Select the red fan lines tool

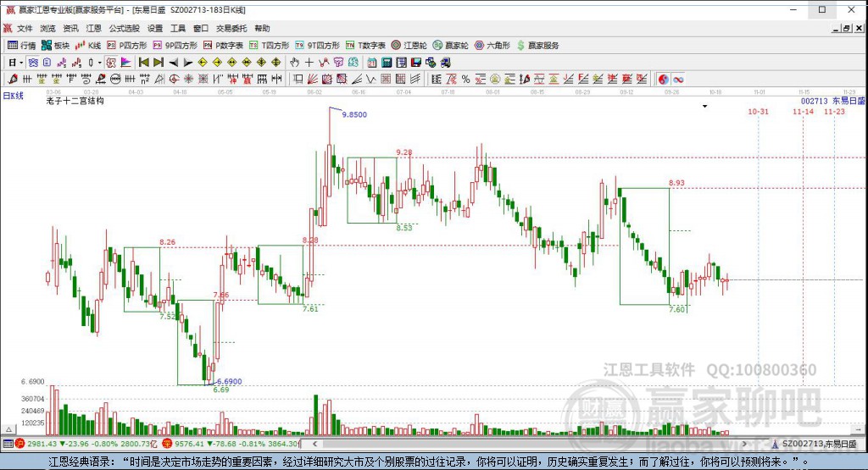coord(312,80)
